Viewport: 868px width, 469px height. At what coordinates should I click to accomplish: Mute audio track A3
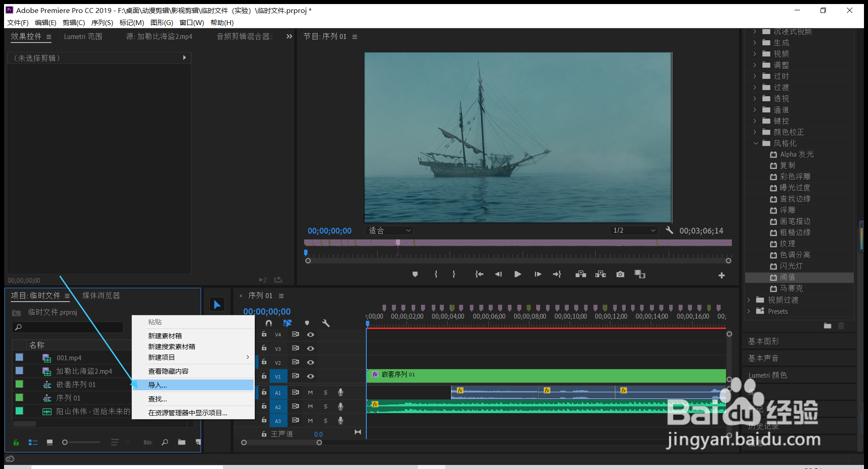point(310,421)
